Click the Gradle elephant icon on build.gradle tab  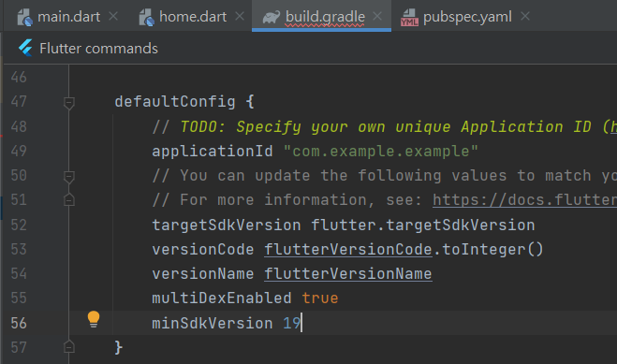click(272, 17)
